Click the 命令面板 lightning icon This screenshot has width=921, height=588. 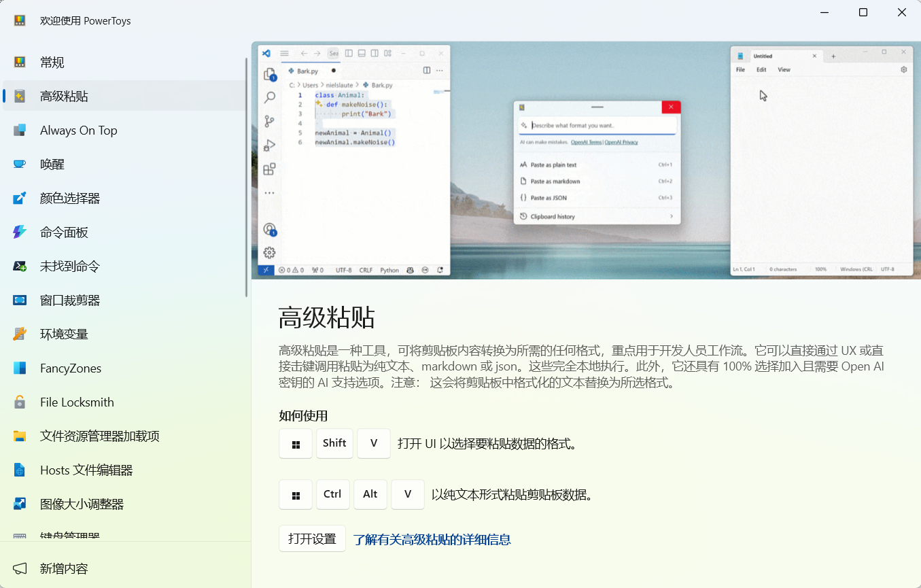(20, 232)
